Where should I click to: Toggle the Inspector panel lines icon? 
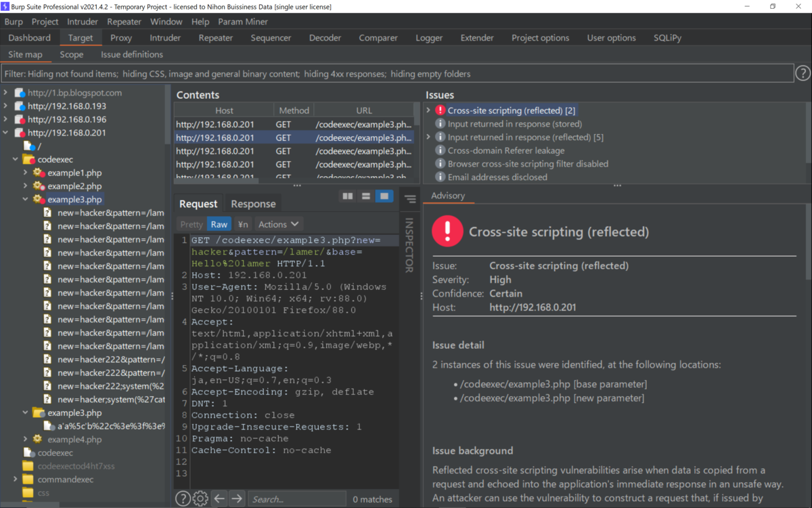click(410, 199)
